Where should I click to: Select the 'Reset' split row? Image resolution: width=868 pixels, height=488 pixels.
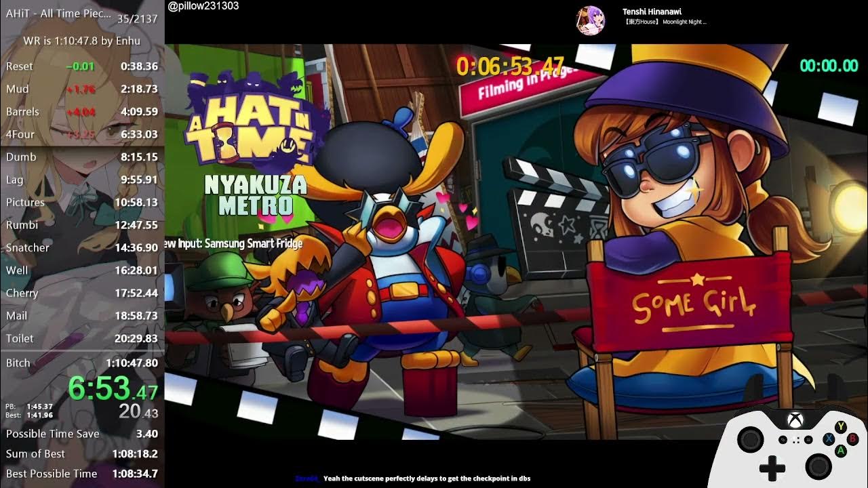pyautogui.click(x=82, y=66)
